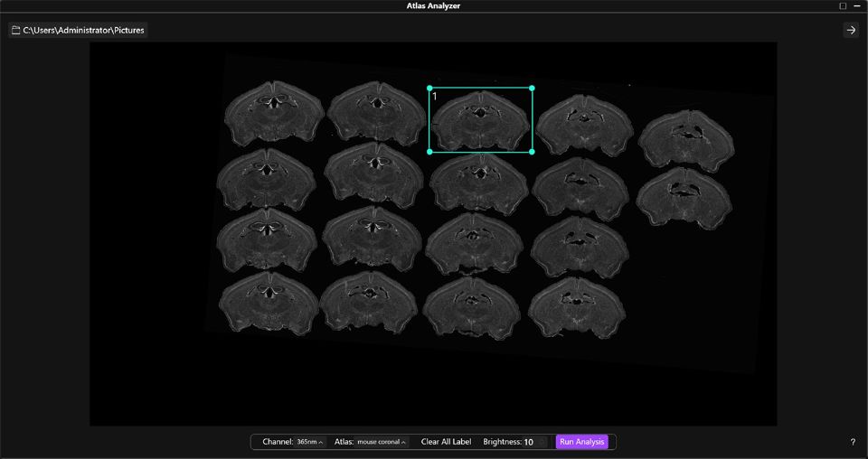Click the folder icon beside the file path
The width and height of the screenshot is (868, 459).
pyautogui.click(x=15, y=30)
